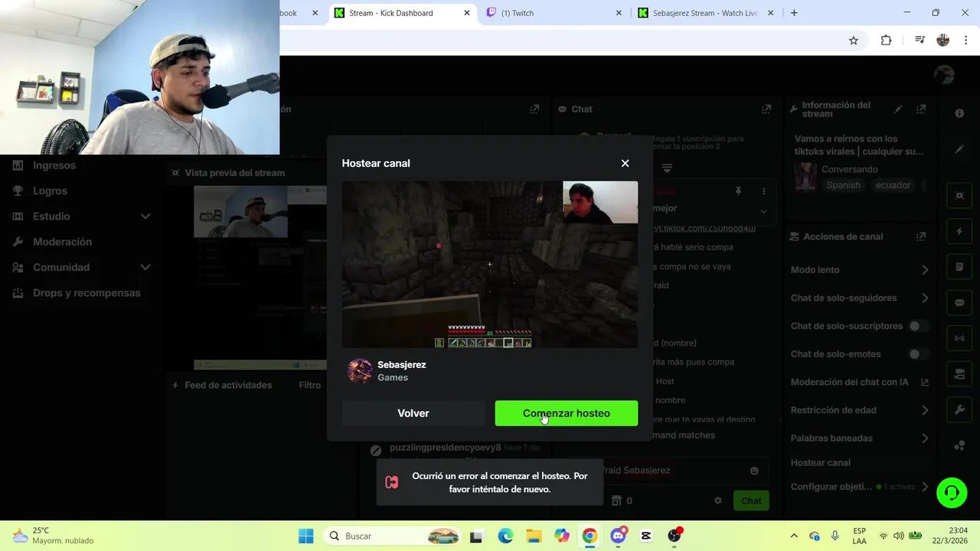
Task: Open a new browser tab
Action: click(x=794, y=13)
